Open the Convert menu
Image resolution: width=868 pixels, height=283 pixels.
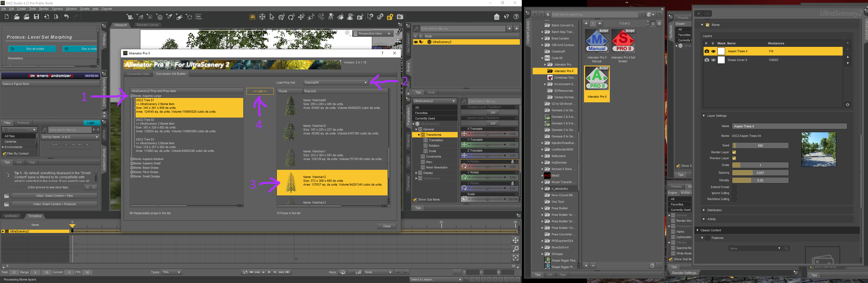(107, 9)
